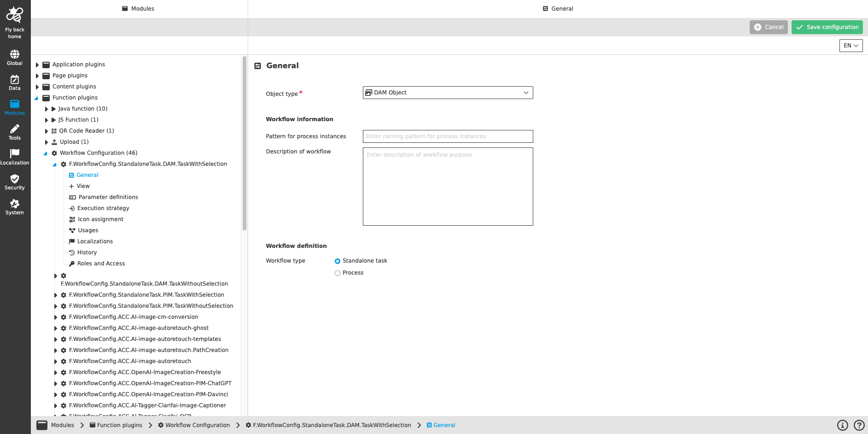Image resolution: width=868 pixels, height=434 pixels.
Task: Click the info icon in the status bar
Action: [x=842, y=425]
